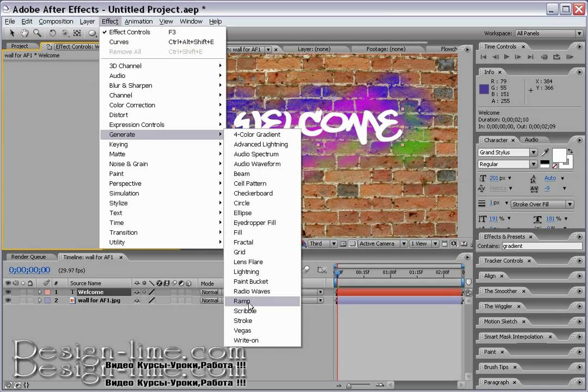The height and width of the screenshot is (392, 588).
Task: Choose Ramp from Generate submenu
Action: click(x=262, y=301)
